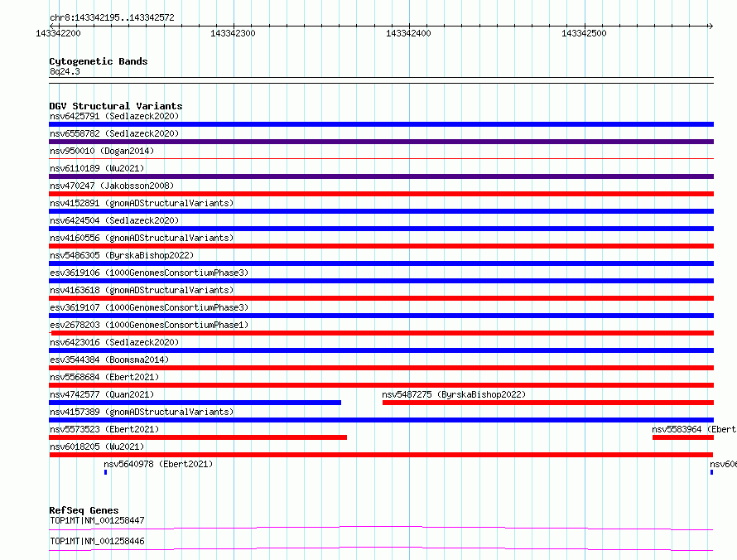
Task: Select the 8q24.3 band label
Action: pyautogui.click(x=65, y=71)
